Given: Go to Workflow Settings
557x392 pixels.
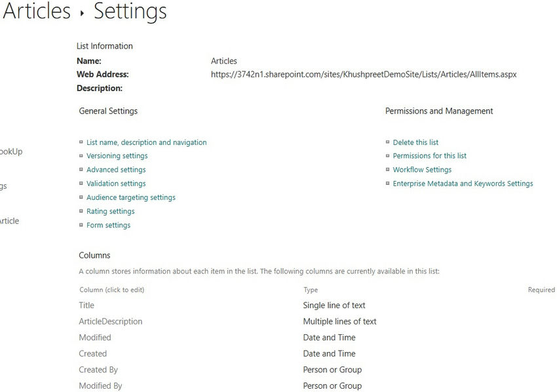Looking at the screenshot, I should pos(422,170).
